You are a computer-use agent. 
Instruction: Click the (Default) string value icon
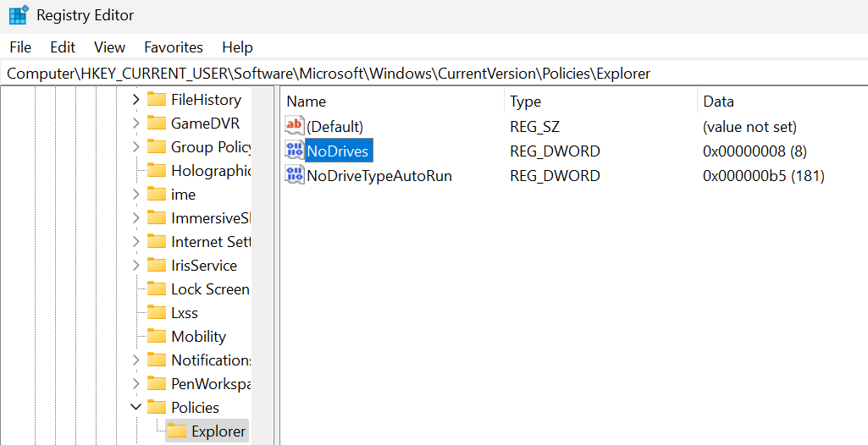tap(294, 125)
